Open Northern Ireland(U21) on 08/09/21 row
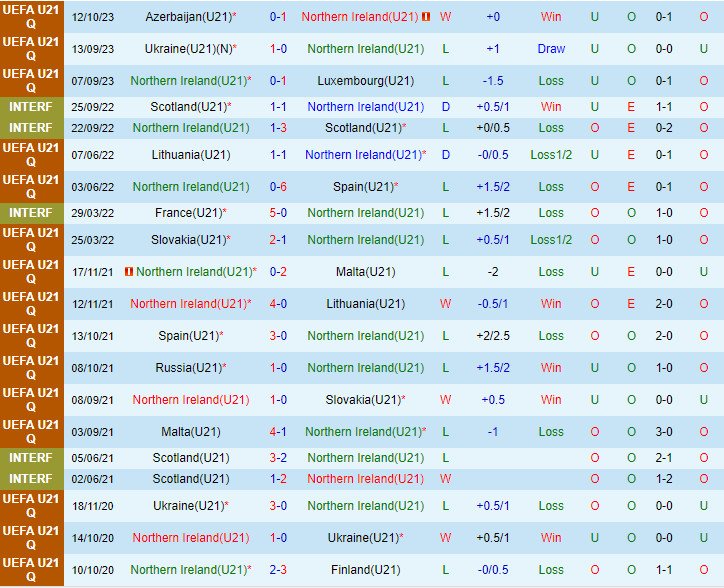 [191, 400]
